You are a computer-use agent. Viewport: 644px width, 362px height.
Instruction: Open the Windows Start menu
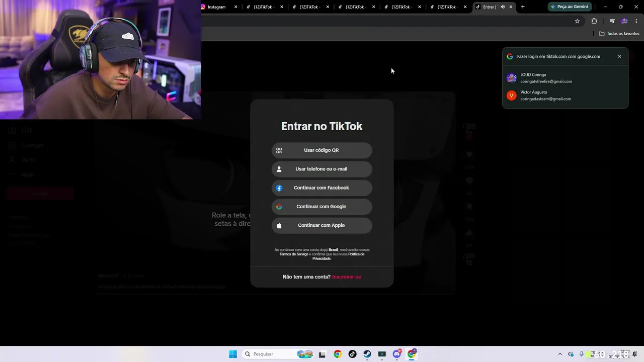233,354
